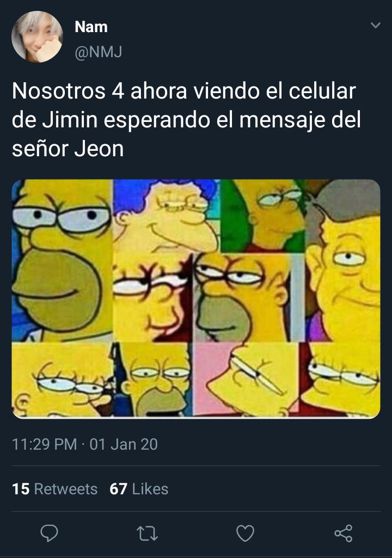The width and height of the screenshot is (392, 558).
Task: Open the large Homer face at image left
Action: 62,261
